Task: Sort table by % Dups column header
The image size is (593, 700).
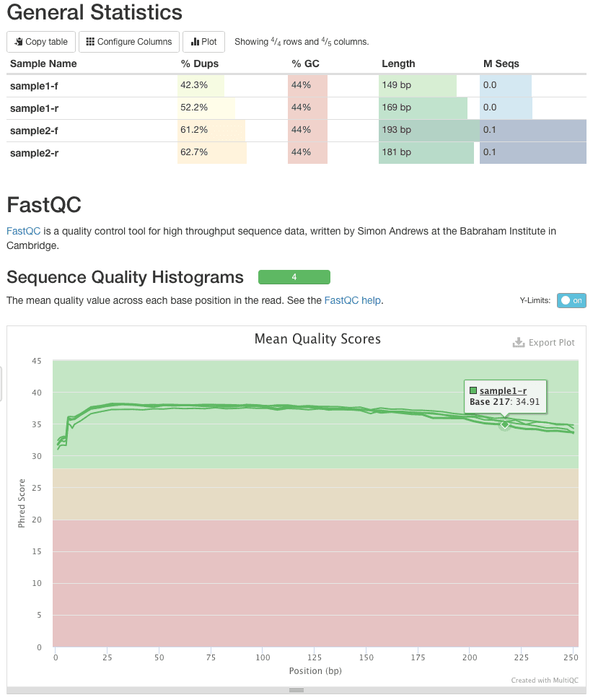Action: click(x=199, y=64)
